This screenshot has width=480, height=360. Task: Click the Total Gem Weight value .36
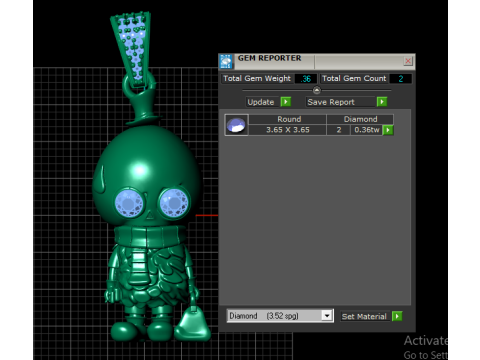point(306,79)
